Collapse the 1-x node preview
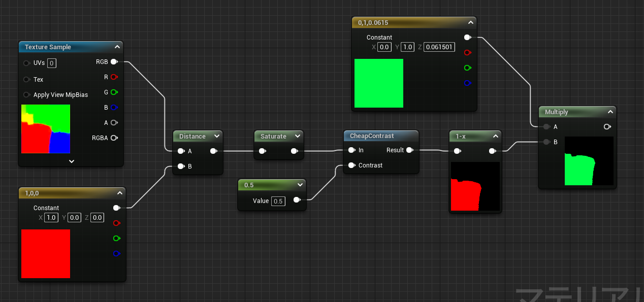Viewport: 644px width, 302px height. [496, 136]
